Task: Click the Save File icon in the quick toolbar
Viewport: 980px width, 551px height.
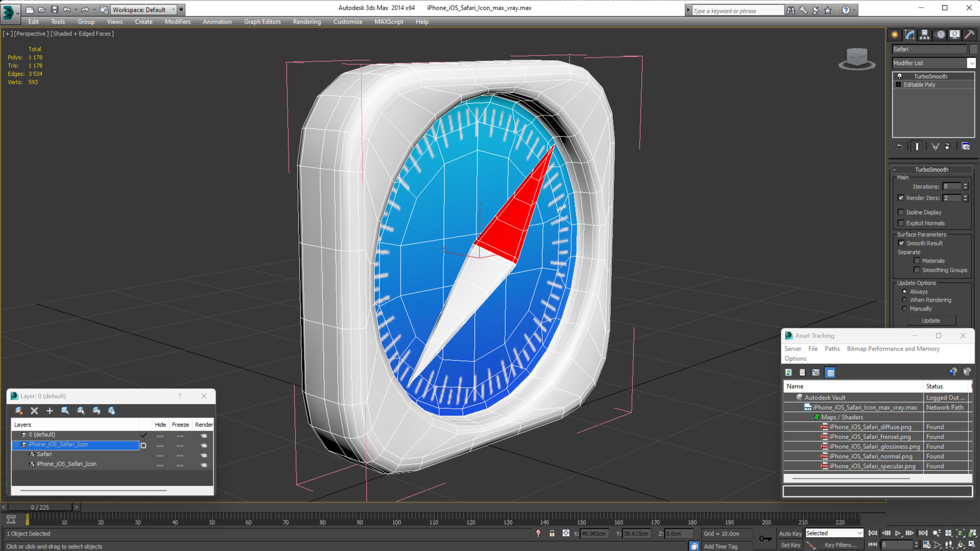Action: (x=54, y=10)
